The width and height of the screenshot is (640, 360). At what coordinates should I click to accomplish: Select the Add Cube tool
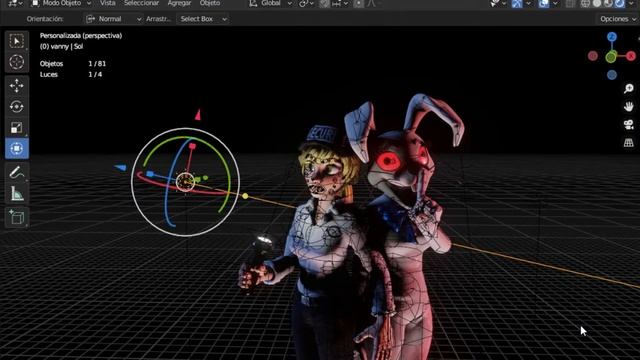pos(17,217)
